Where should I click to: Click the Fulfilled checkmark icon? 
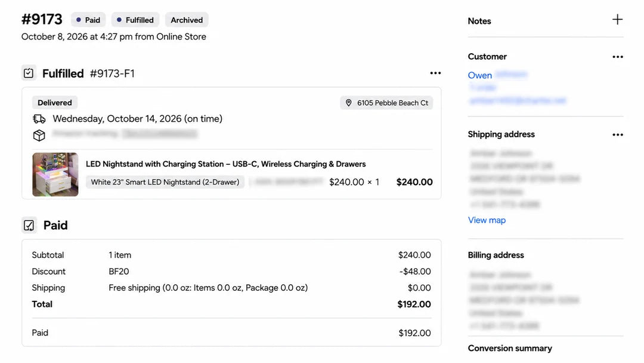pyautogui.click(x=29, y=73)
